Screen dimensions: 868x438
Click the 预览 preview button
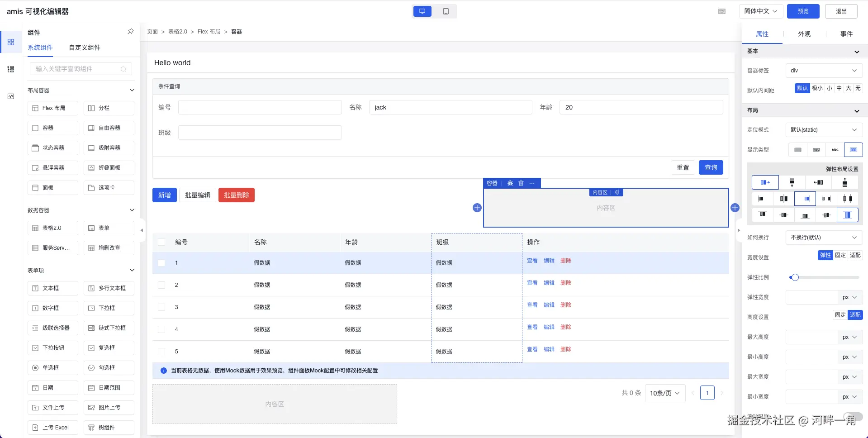[x=803, y=11]
